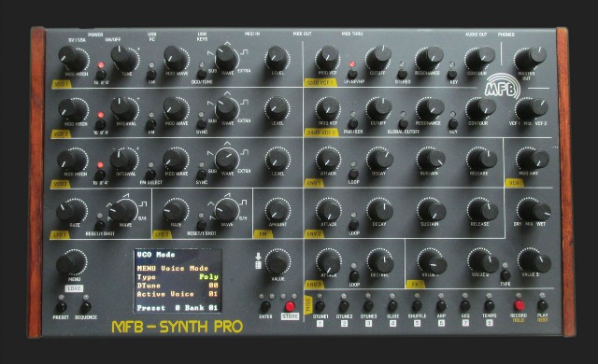Click the 12dB VCF 1 LP/BP/HP button
Image resolution: width=598 pixels, height=364 pixels.
point(352,74)
